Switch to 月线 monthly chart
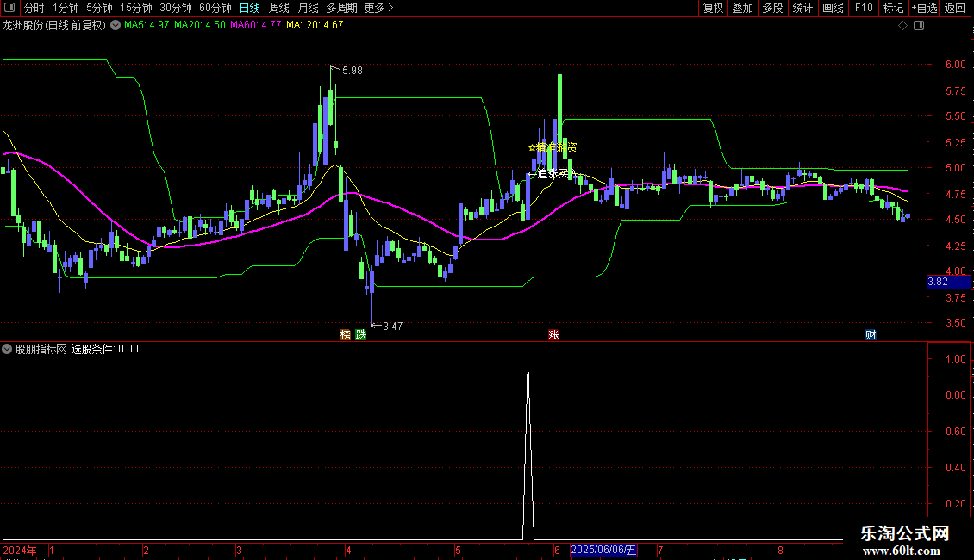The width and height of the screenshot is (974, 560). (x=308, y=8)
